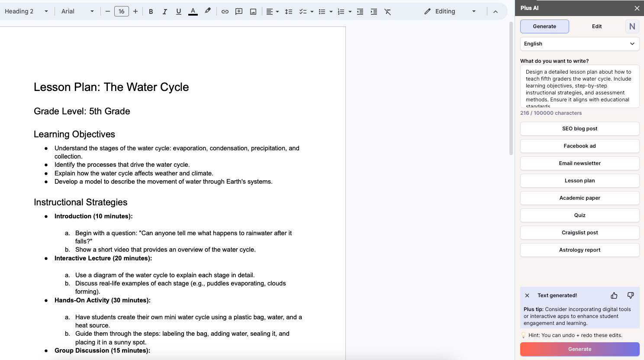
Task: Switch to the Edit tab in Plus AI
Action: [597, 26]
